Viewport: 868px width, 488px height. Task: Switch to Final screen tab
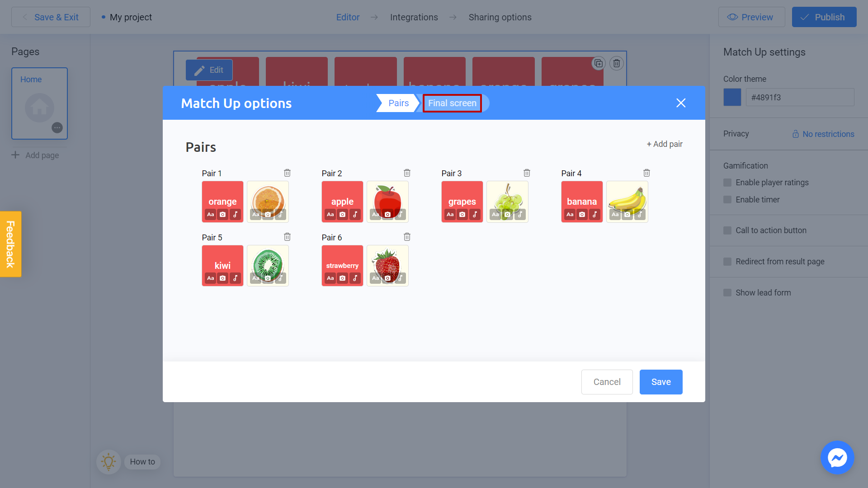(x=452, y=103)
